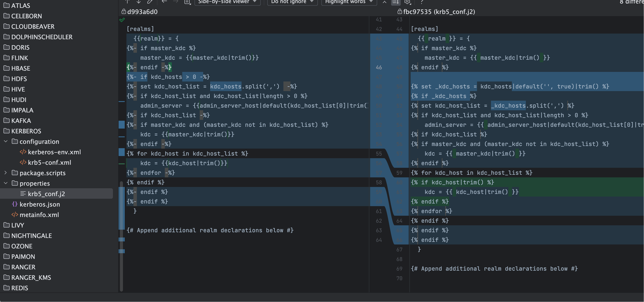644x302 pixels.
Task: Collapse the configuration folder
Action: tap(6, 141)
